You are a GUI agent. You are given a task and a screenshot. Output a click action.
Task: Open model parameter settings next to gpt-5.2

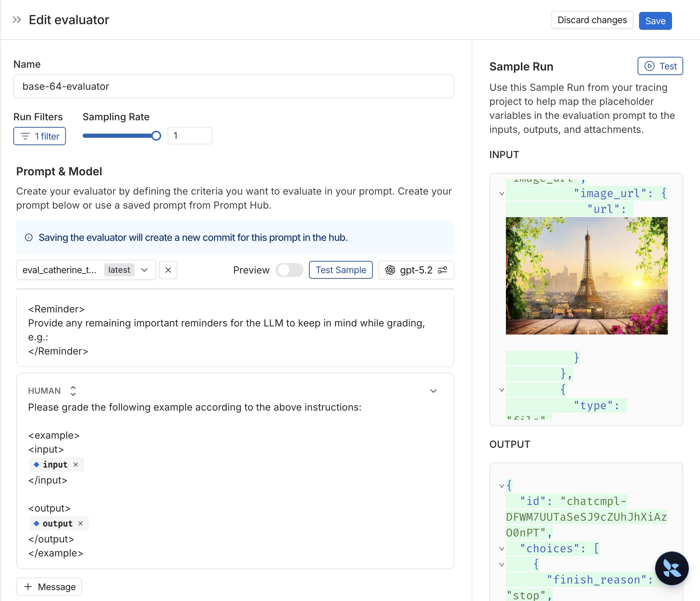[442, 270]
